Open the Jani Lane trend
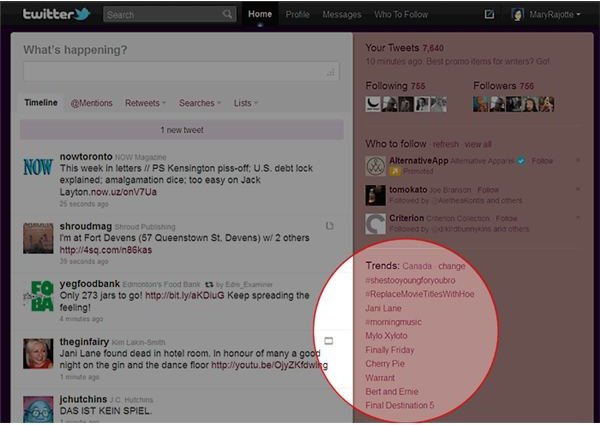This screenshot has height=425, width=600. tap(383, 308)
